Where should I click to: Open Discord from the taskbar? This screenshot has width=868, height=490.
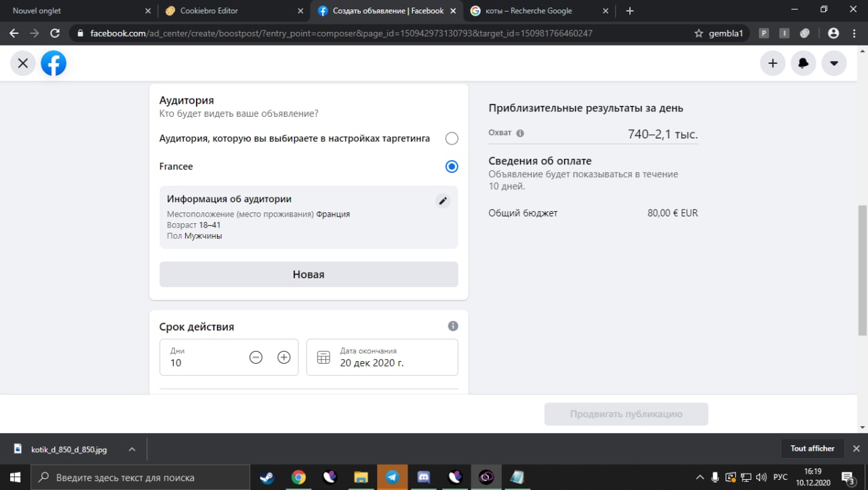pyautogui.click(x=424, y=477)
